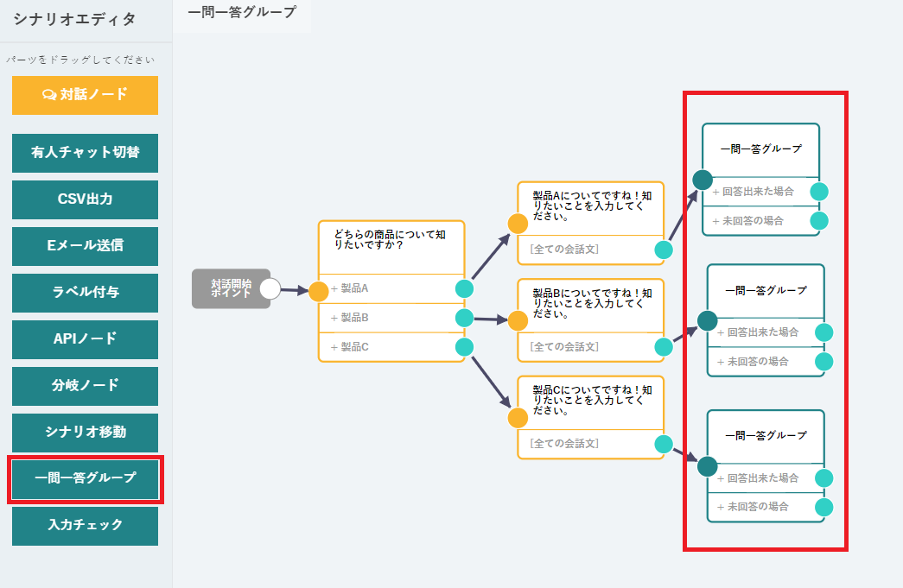Click 未回答の場合 connector on middle group node
This screenshot has width=903, height=588.
click(x=824, y=362)
